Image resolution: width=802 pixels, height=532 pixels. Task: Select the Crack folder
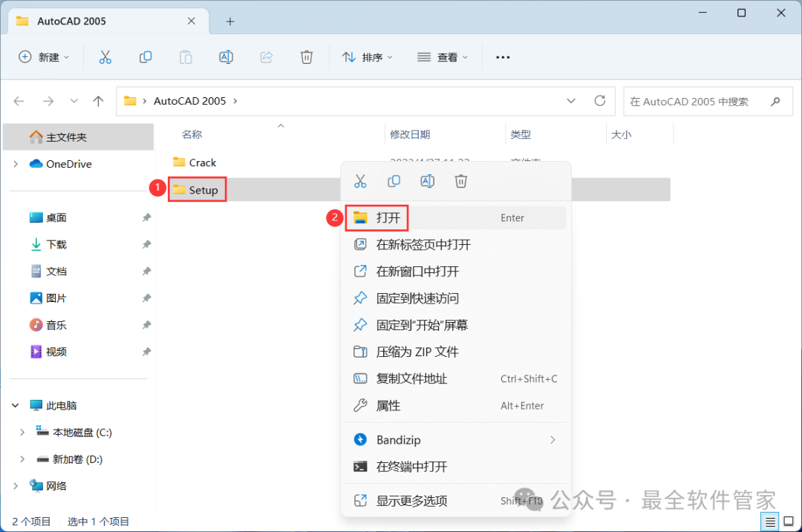coord(195,162)
